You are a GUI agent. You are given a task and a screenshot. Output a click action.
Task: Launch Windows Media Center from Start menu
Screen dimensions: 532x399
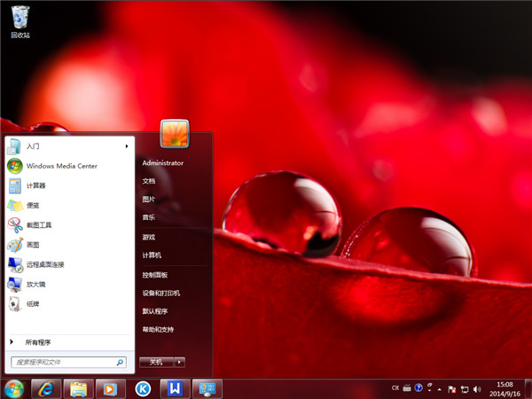(x=60, y=166)
